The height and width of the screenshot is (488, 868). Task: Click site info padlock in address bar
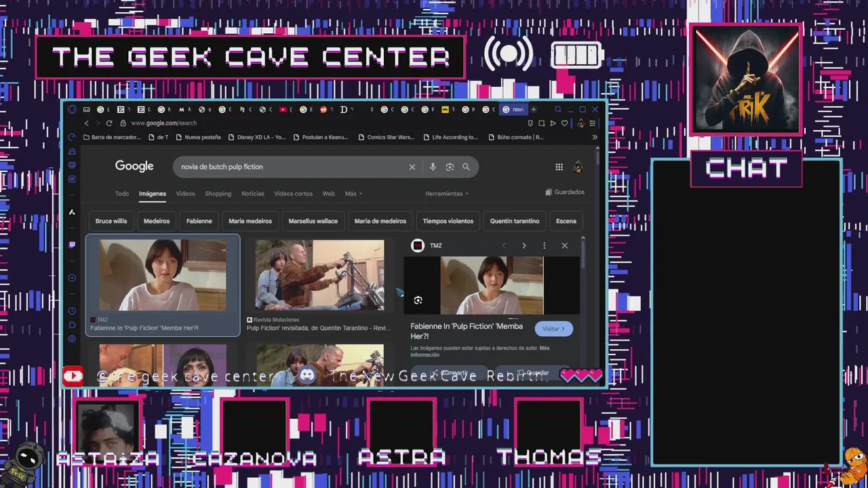tap(123, 123)
